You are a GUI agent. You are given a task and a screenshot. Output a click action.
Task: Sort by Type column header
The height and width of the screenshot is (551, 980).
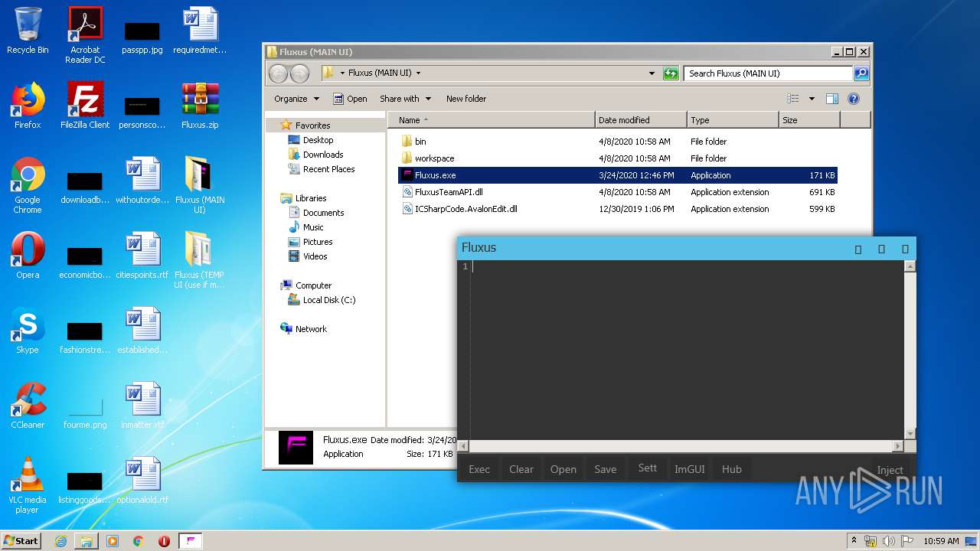733,120
